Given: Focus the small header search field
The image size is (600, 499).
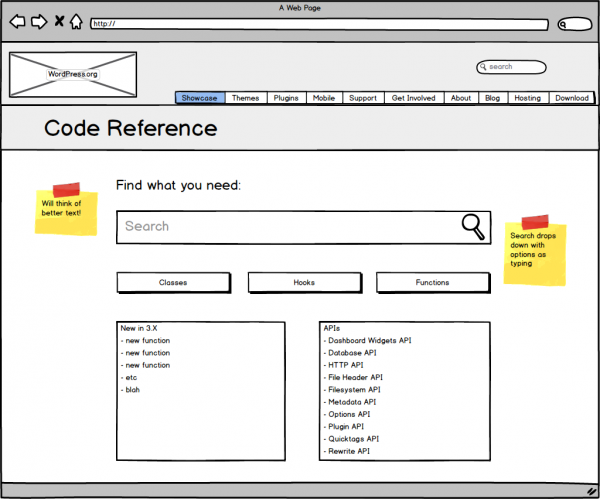Looking at the screenshot, I should [x=512, y=67].
